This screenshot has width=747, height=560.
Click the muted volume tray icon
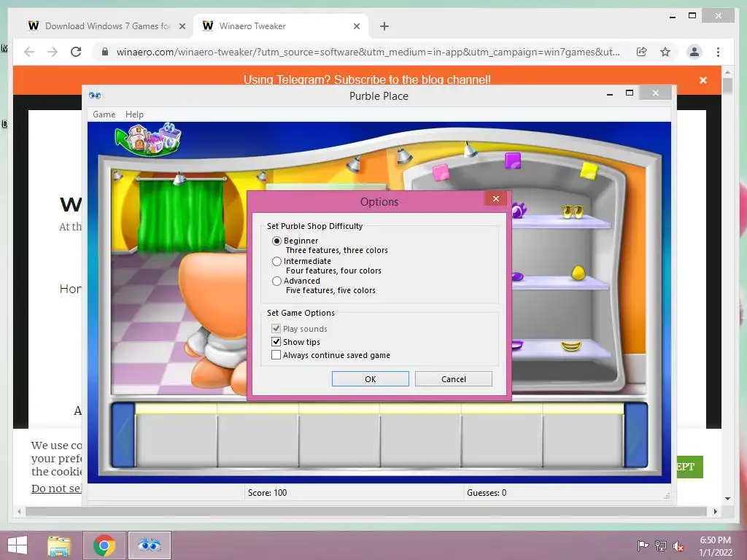pos(678,545)
